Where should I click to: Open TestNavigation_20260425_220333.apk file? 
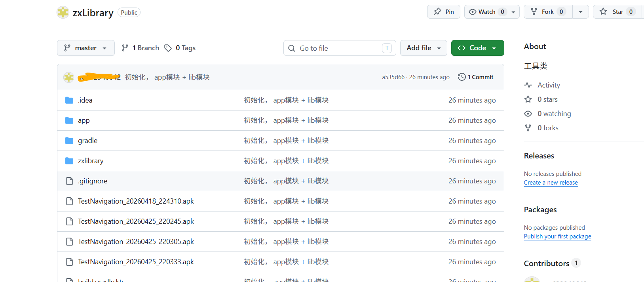[x=136, y=262]
